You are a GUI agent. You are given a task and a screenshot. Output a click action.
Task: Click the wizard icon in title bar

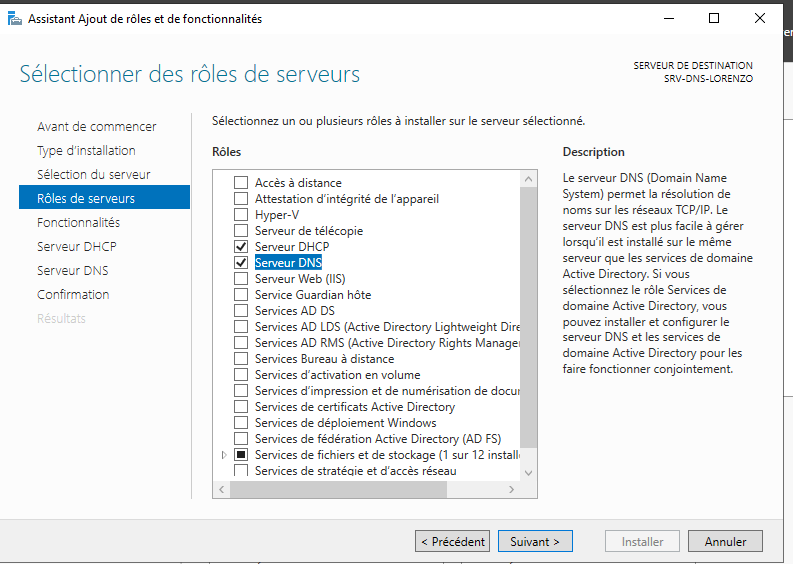tap(14, 18)
